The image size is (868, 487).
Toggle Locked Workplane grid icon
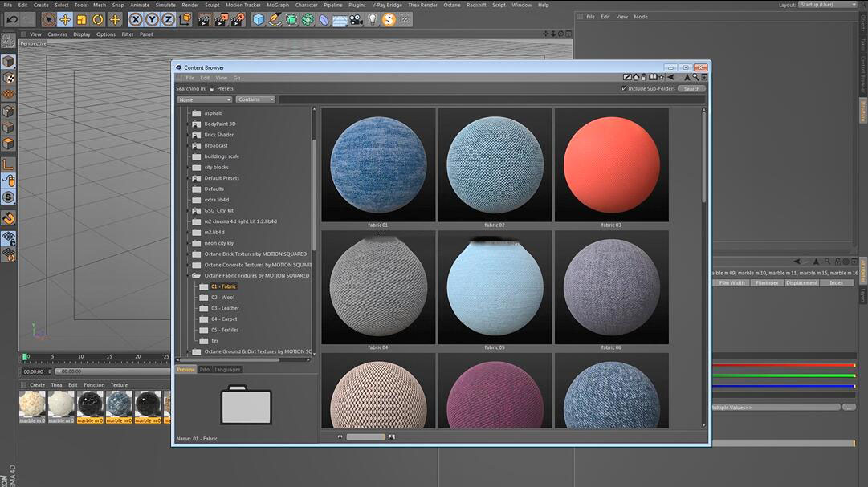click(x=8, y=238)
